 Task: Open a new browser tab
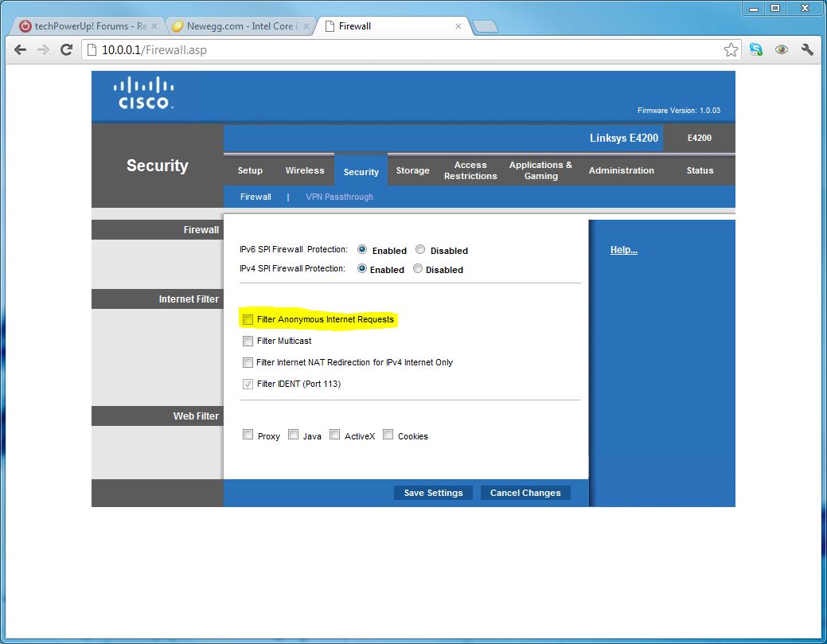[485, 26]
